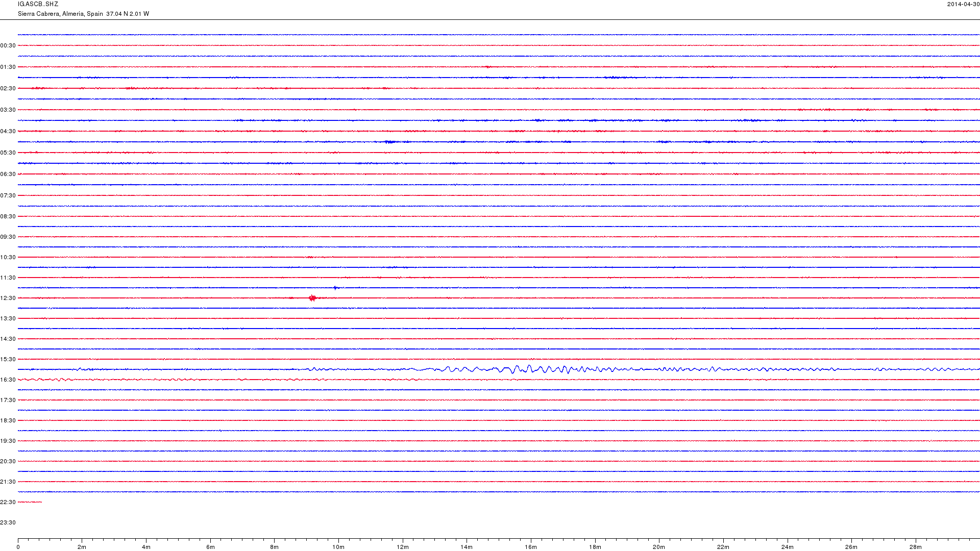
Task: Click the red seismic burst on the 12:30 trace
Action: click(x=312, y=298)
